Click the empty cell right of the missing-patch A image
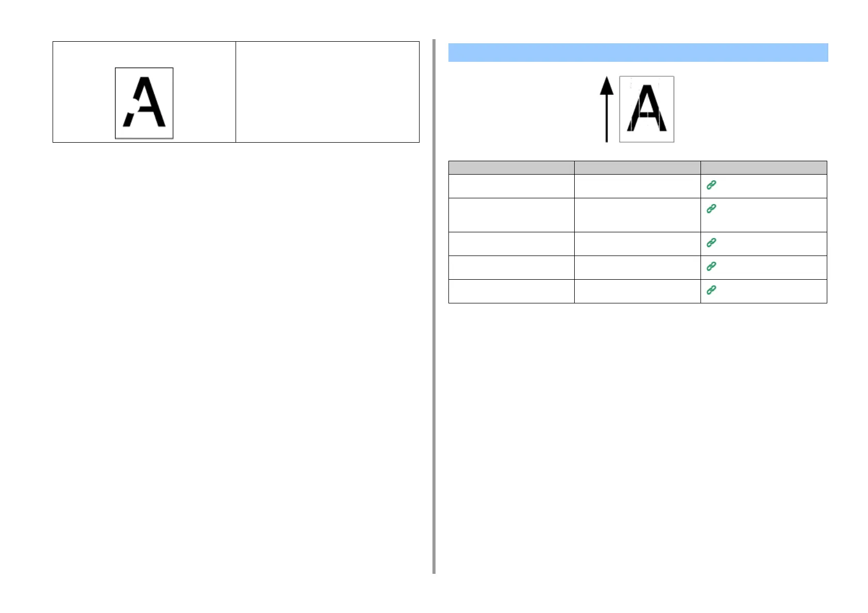 [327, 92]
